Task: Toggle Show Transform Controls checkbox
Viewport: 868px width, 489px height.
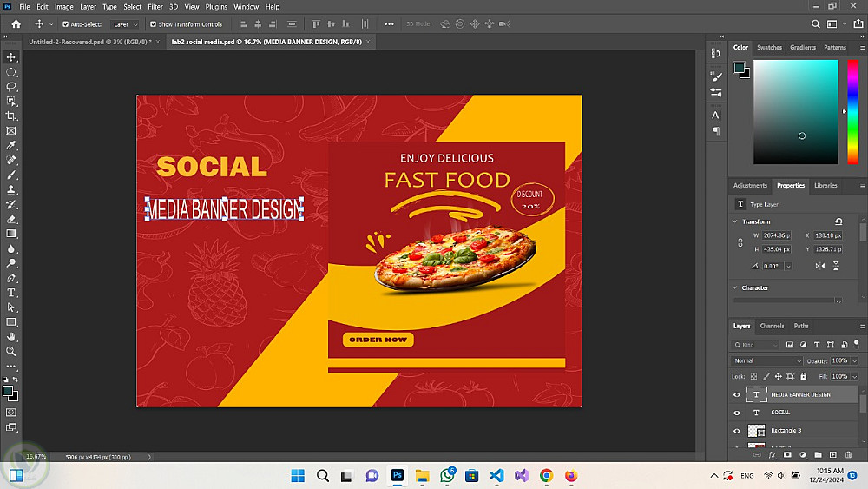Action: (154, 24)
